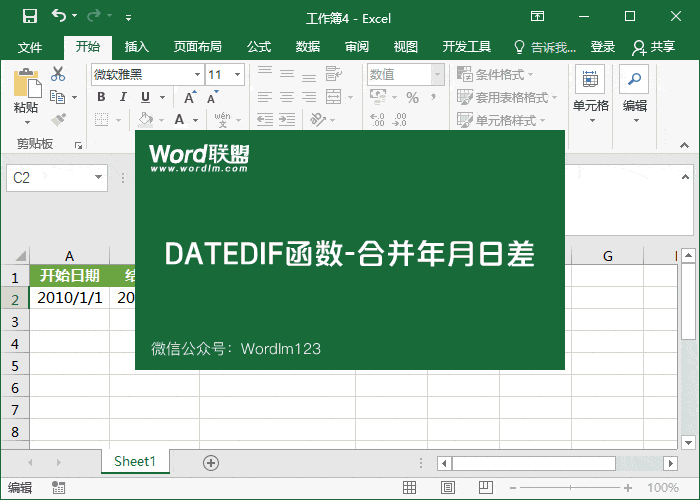
Task: Click the Cut scissors icon
Action: pyautogui.click(x=58, y=74)
